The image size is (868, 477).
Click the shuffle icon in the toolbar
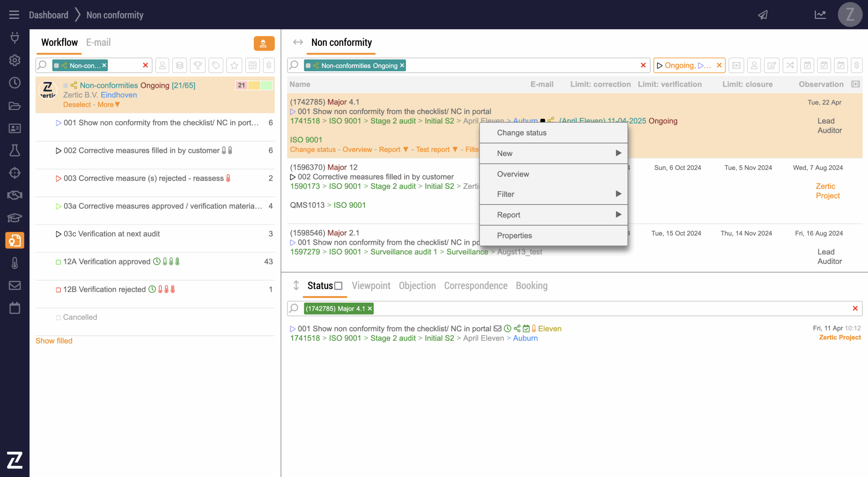[x=790, y=65]
